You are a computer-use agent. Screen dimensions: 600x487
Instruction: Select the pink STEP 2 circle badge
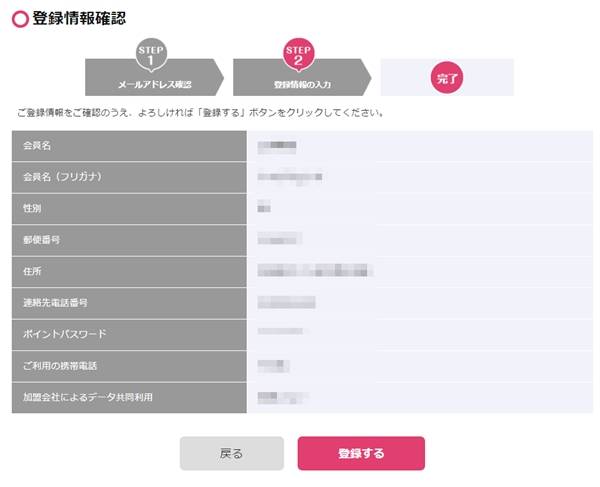[x=298, y=55]
